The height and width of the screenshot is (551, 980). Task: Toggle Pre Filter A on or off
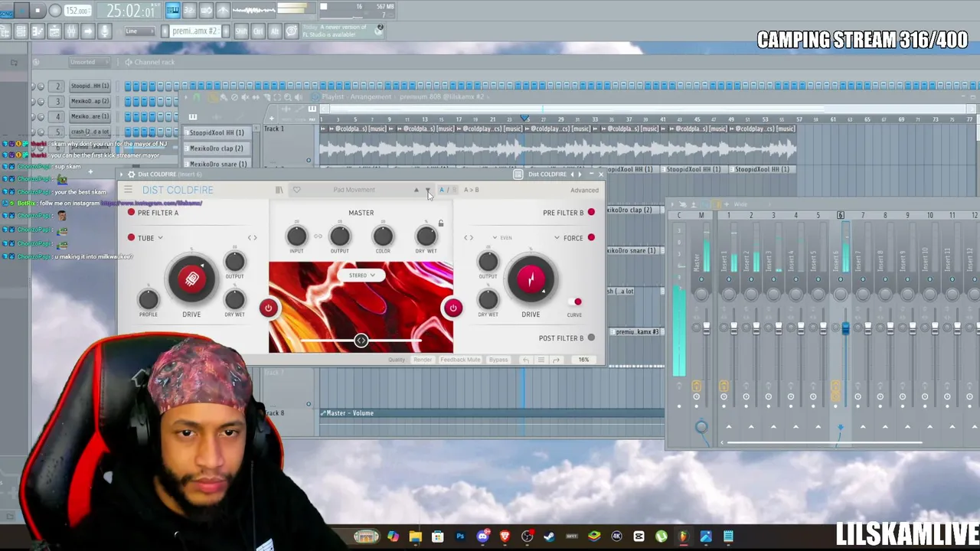click(x=132, y=213)
